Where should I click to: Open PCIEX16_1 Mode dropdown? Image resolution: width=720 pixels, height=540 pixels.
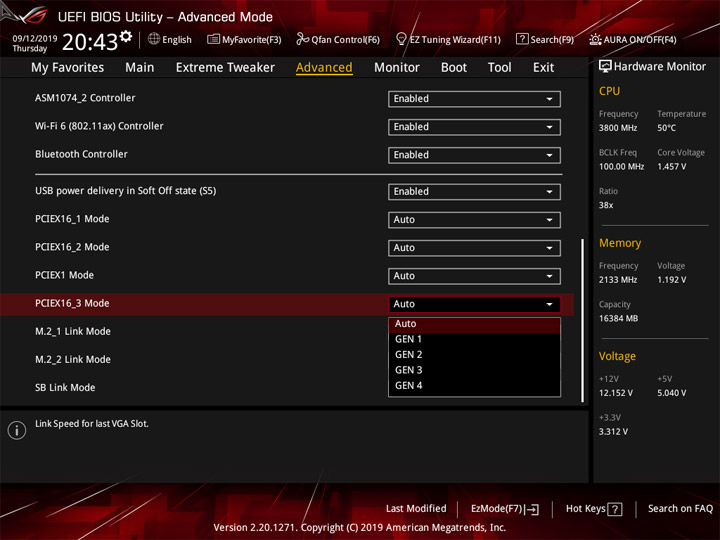[474, 220]
